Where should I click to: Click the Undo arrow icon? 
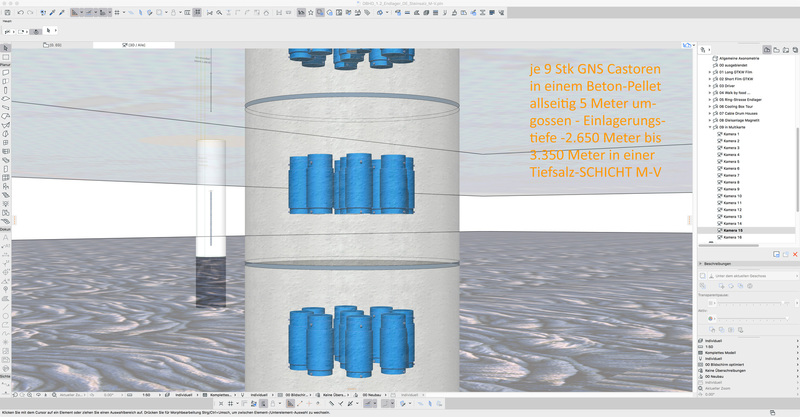click(21, 13)
